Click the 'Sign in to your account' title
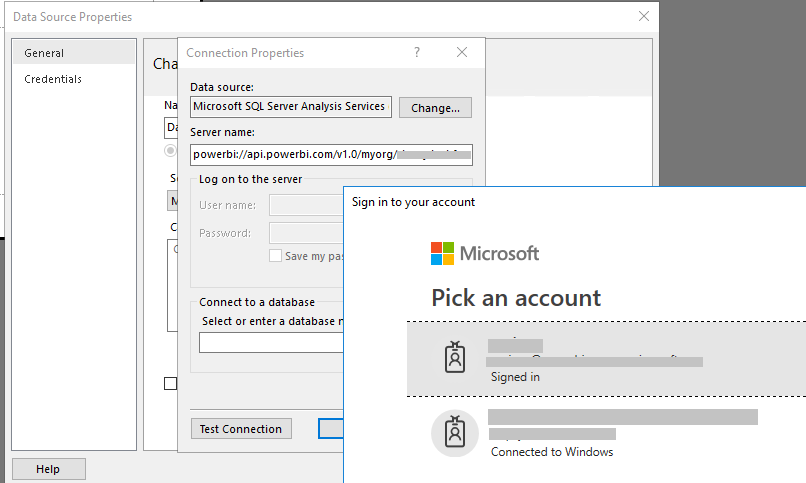 413,202
